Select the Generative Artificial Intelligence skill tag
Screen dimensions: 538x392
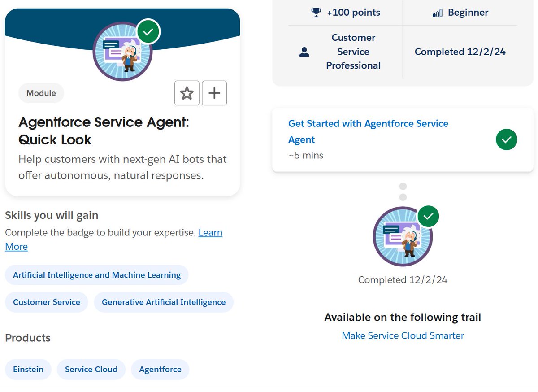point(164,302)
